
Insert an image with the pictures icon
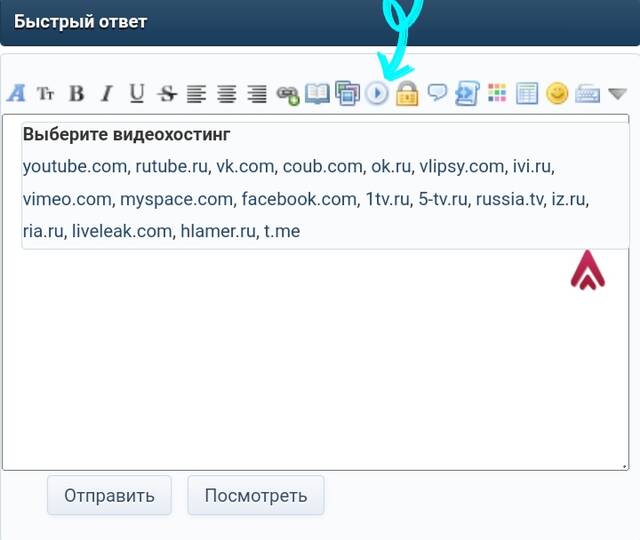[x=347, y=93]
